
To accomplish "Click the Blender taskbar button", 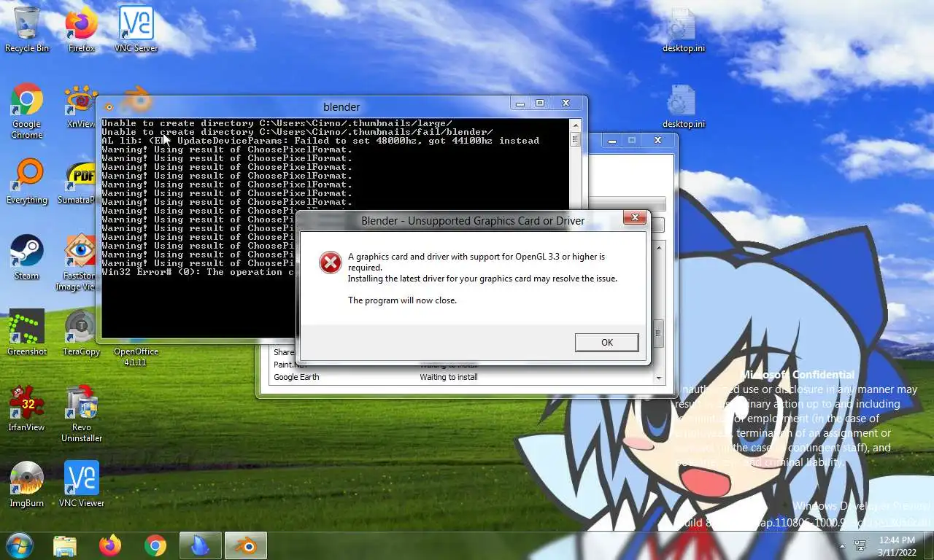I will point(245,545).
